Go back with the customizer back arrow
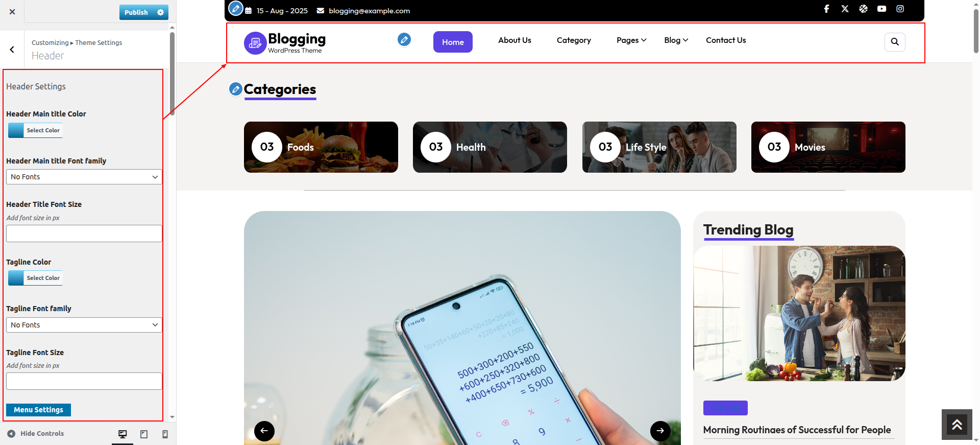The image size is (980, 445). (12, 50)
